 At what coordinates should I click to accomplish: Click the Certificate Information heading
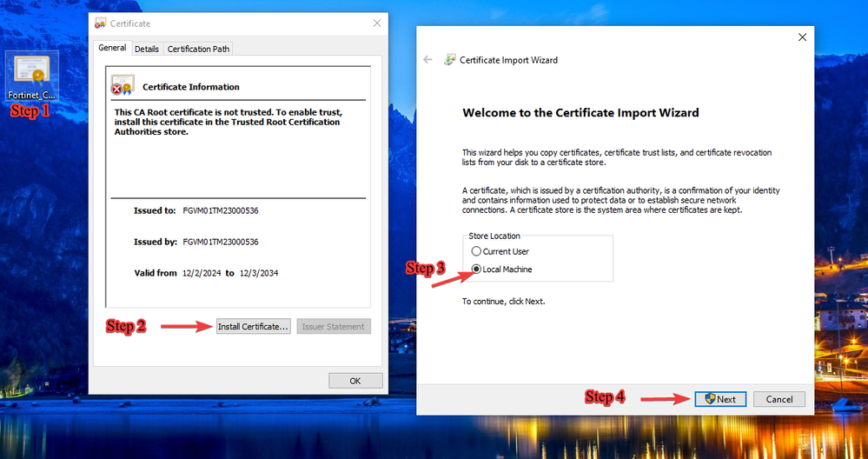coord(191,87)
